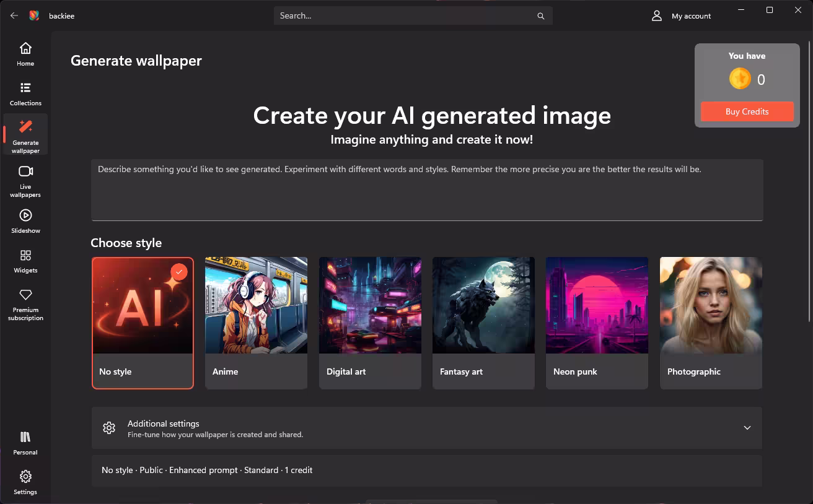Click the Additional settings gear icon
The height and width of the screenshot is (504, 813).
coord(109,428)
